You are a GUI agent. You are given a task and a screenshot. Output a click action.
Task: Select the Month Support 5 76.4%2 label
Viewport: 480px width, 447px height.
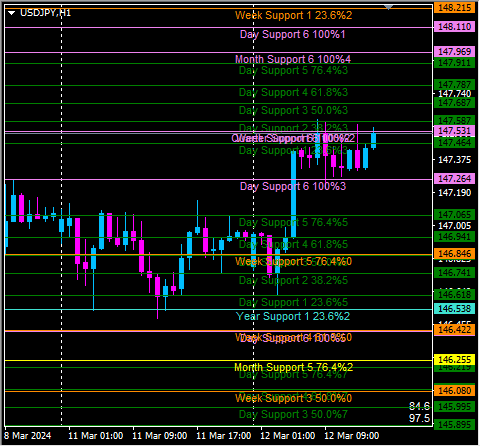tap(293, 367)
